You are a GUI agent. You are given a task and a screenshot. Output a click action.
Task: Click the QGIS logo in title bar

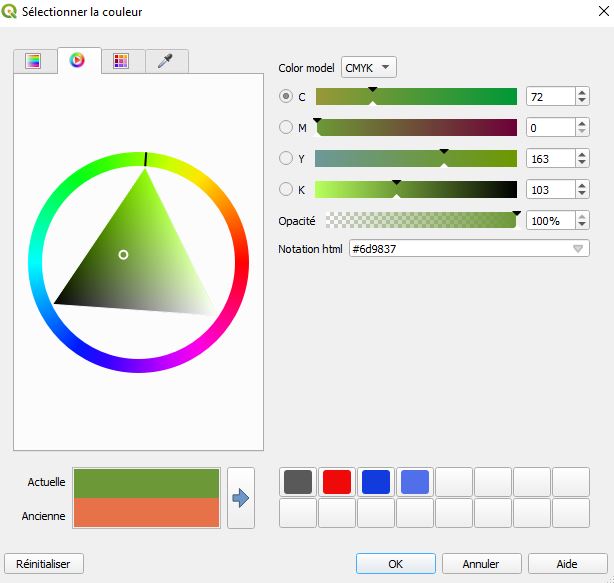(13, 13)
